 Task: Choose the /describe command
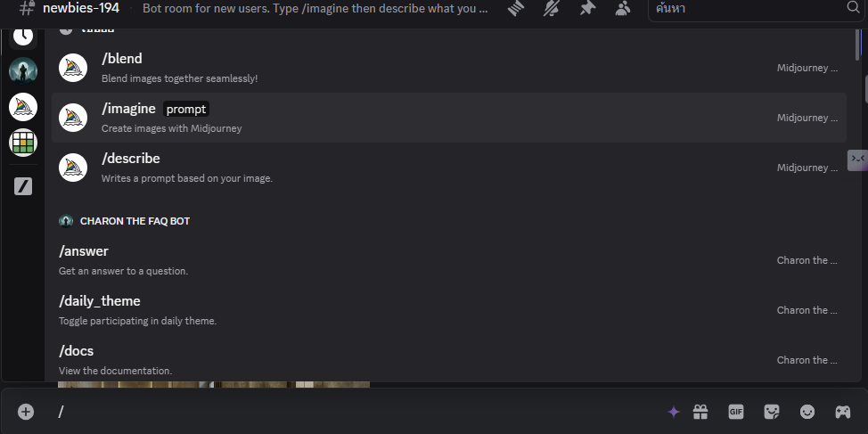click(x=449, y=168)
